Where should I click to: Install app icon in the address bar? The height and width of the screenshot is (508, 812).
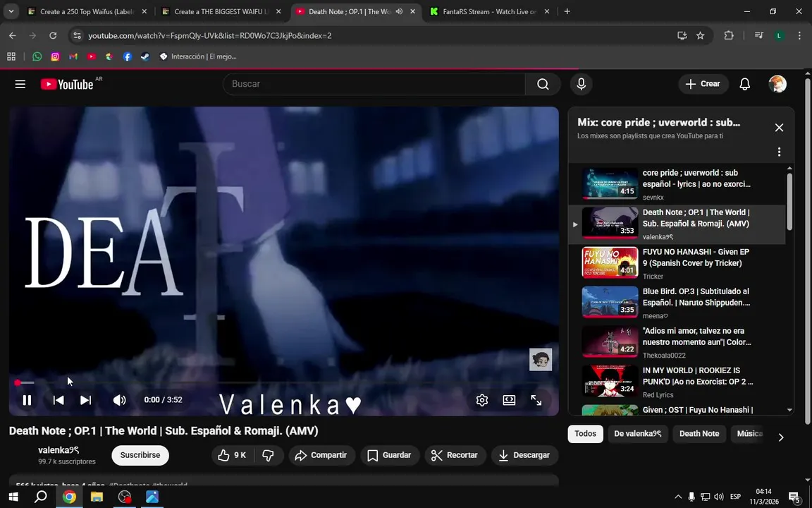[682, 35]
